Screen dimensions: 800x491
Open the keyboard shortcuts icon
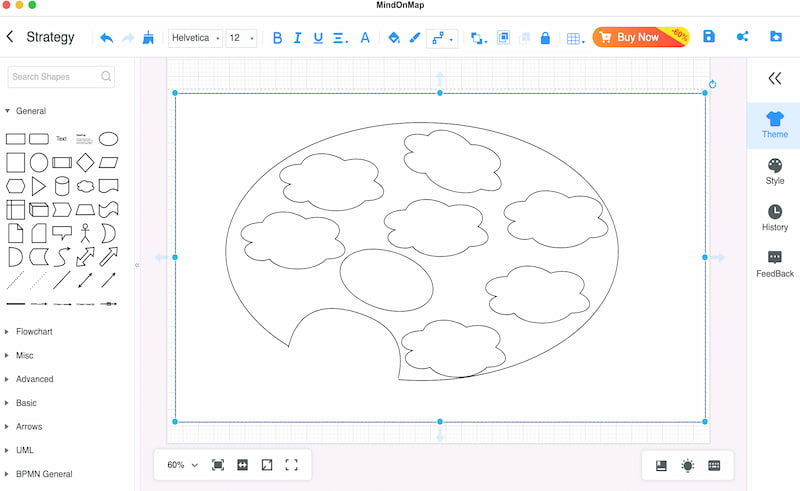coord(714,465)
